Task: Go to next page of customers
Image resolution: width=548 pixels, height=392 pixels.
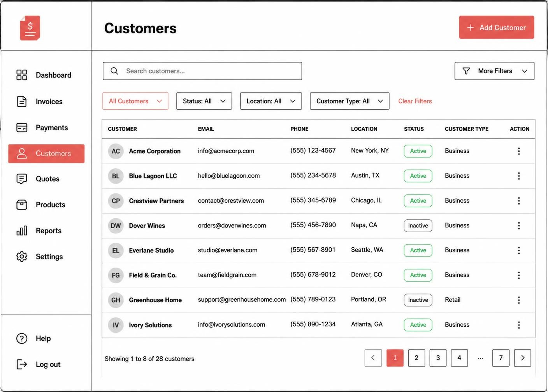Action: pyautogui.click(x=522, y=358)
